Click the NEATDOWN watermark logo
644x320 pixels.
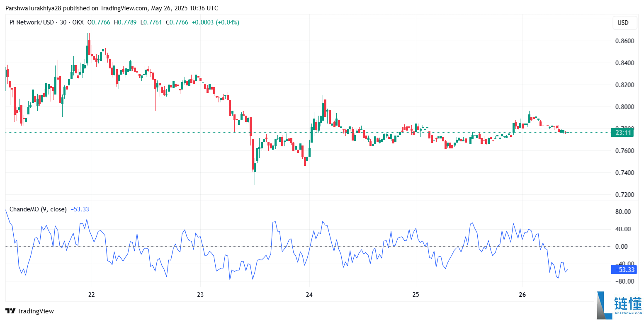[619, 305]
